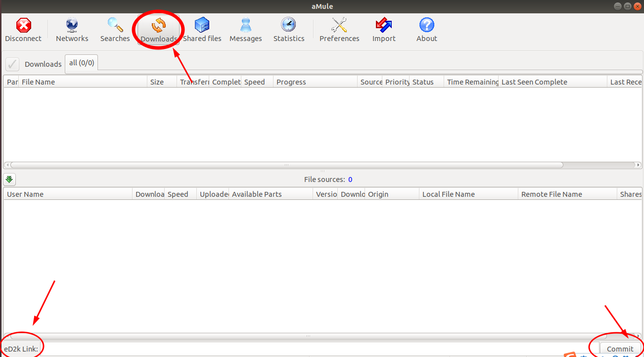Sort downloads by Sources column
Image resolution: width=644 pixels, height=357 pixels.
pos(370,82)
